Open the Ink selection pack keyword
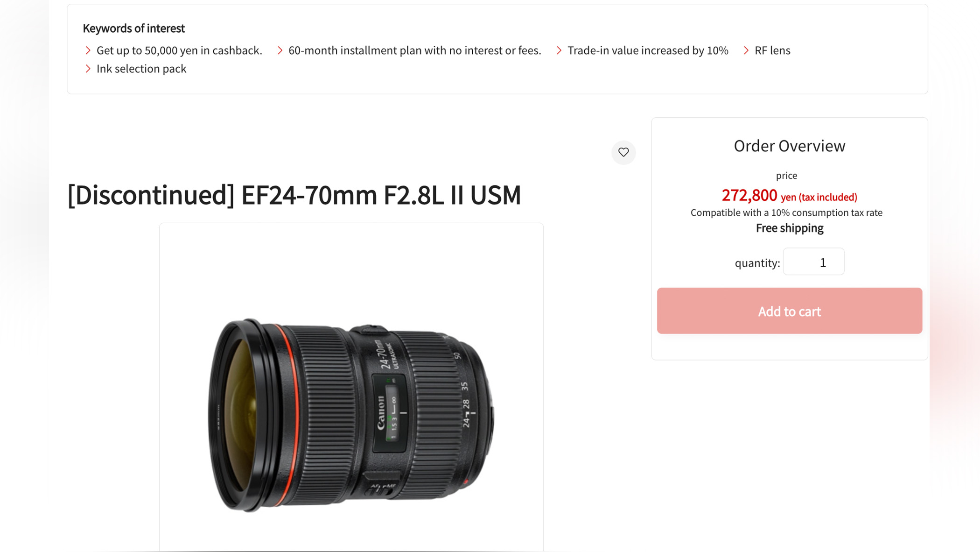Screen dimensions: 980x552 click(141, 69)
